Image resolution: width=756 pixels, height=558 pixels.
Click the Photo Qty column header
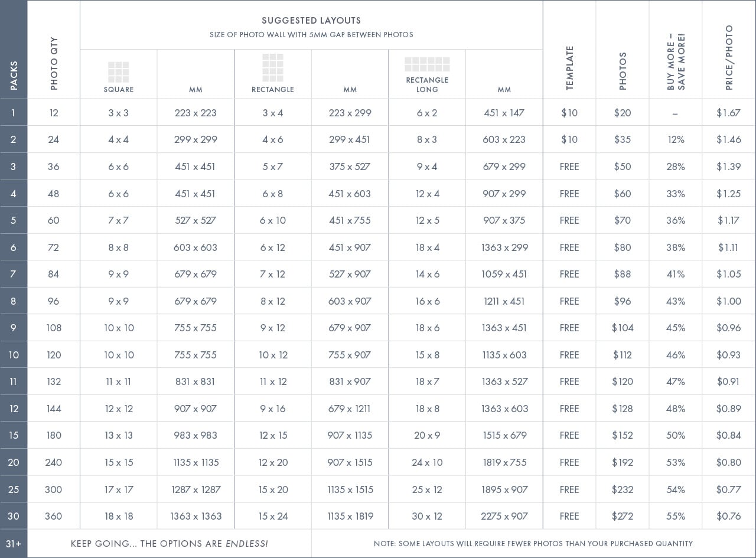pos(54,63)
